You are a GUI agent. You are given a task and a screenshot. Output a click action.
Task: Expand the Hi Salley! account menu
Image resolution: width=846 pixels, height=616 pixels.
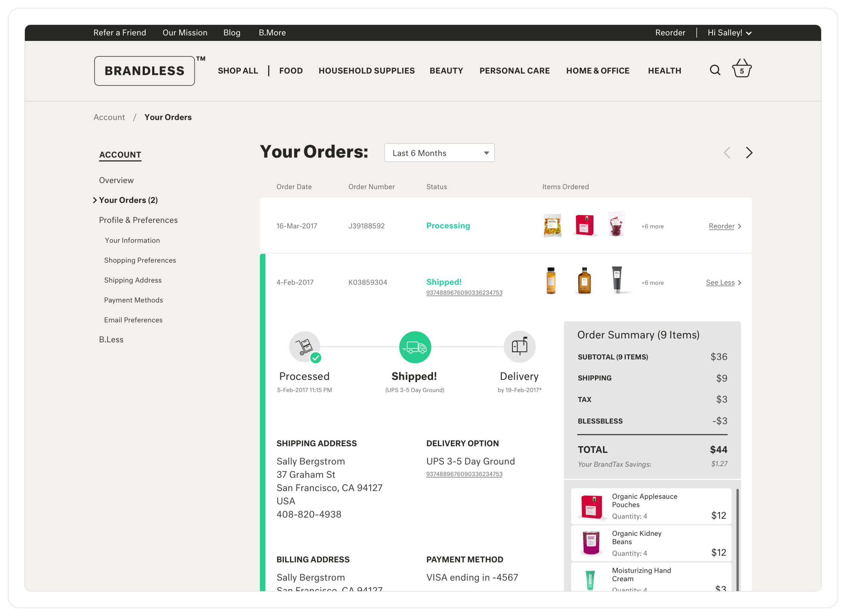point(730,33)
